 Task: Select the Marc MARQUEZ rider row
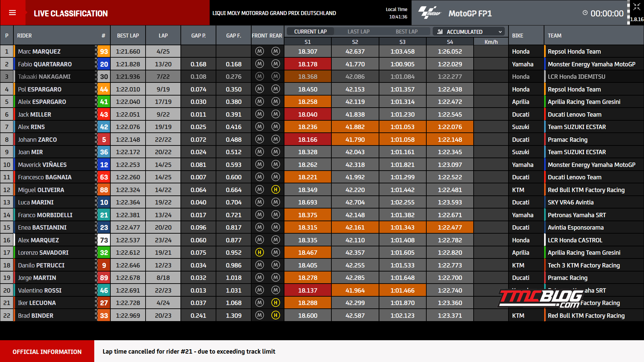(x=322, y=51)
